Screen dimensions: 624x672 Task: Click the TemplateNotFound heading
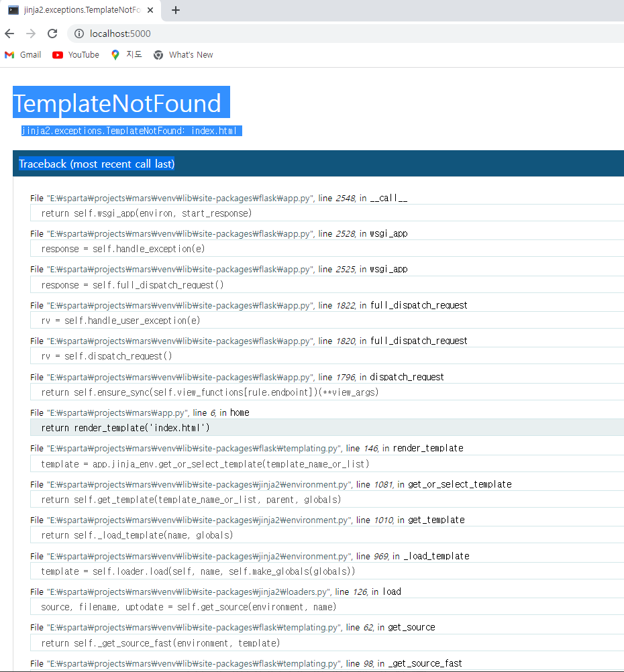(121, 102)
